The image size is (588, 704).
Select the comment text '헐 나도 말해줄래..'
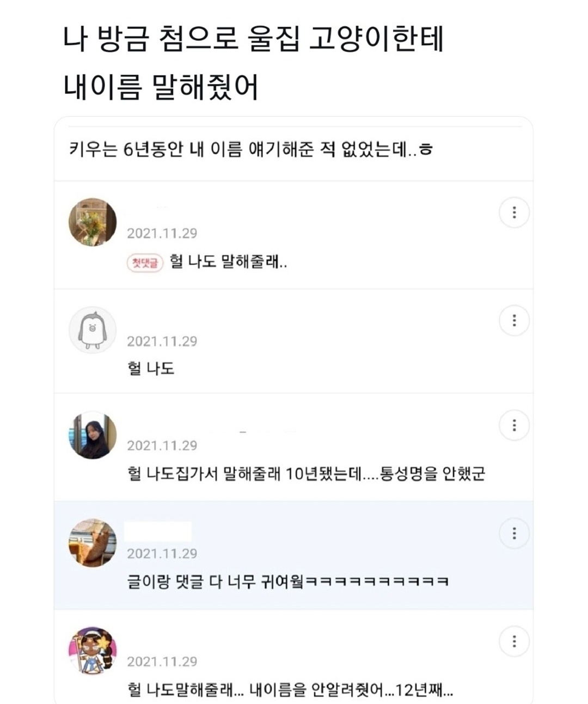point(229,262)
